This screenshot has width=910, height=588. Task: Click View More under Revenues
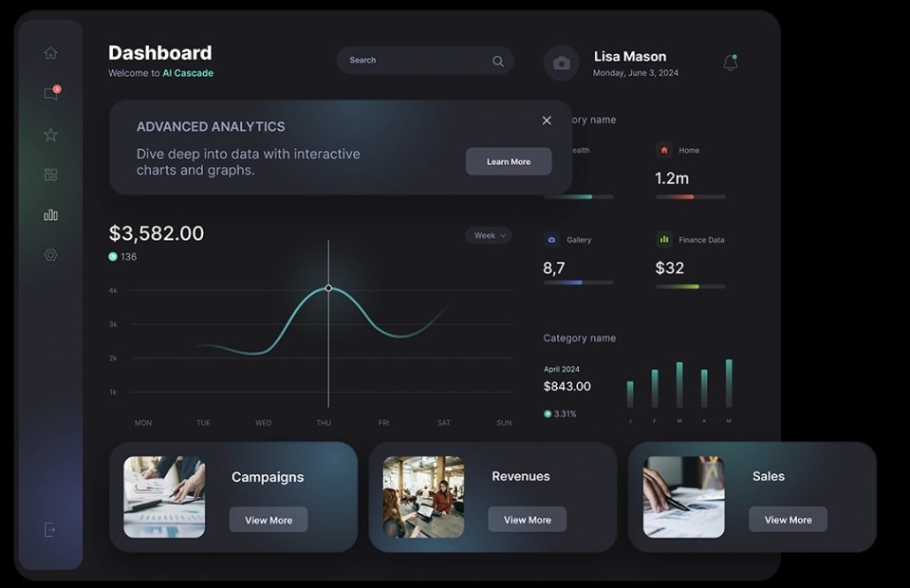pyautogui.click(x=527, y=520)
